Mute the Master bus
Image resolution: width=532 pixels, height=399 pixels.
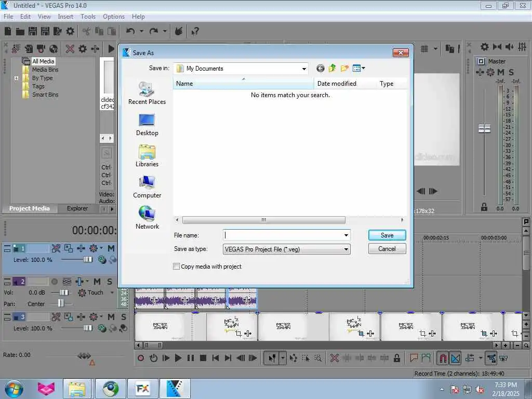[x=501, y=72]
